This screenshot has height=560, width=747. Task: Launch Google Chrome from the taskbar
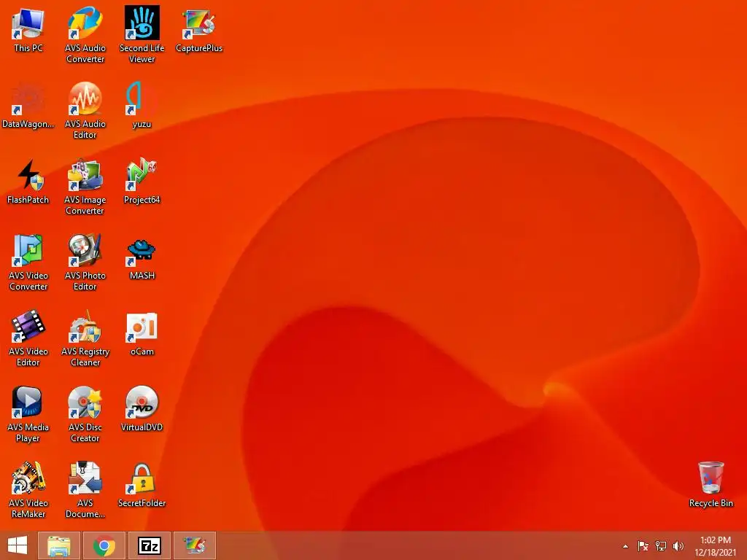point(104,545)
